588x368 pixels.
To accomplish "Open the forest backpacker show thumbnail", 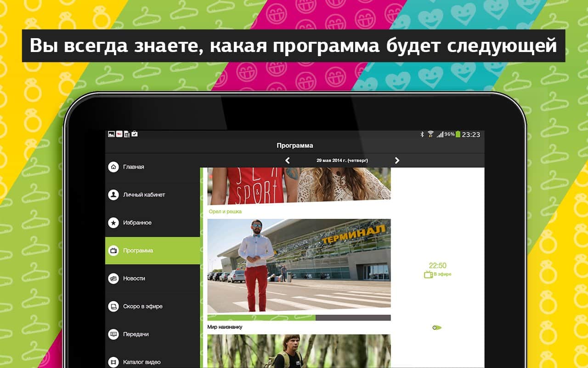I will click(299, 351).
